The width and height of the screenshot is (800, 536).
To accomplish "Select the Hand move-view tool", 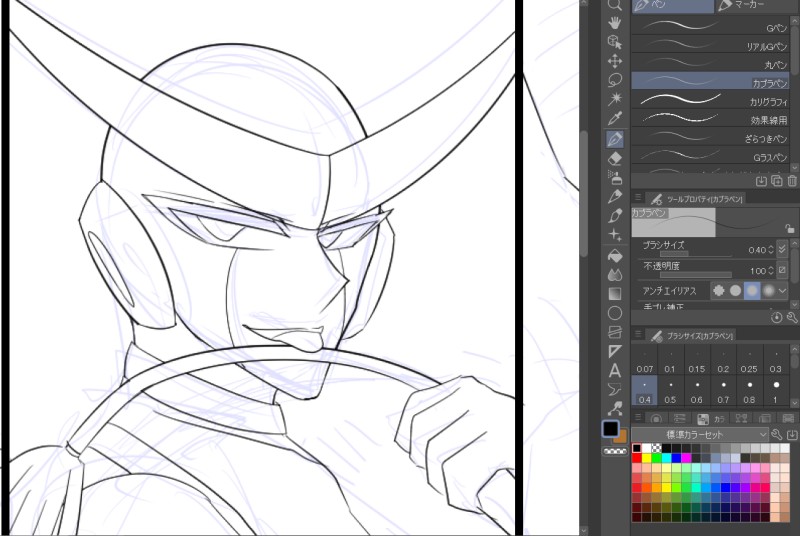I will [615, 23].
